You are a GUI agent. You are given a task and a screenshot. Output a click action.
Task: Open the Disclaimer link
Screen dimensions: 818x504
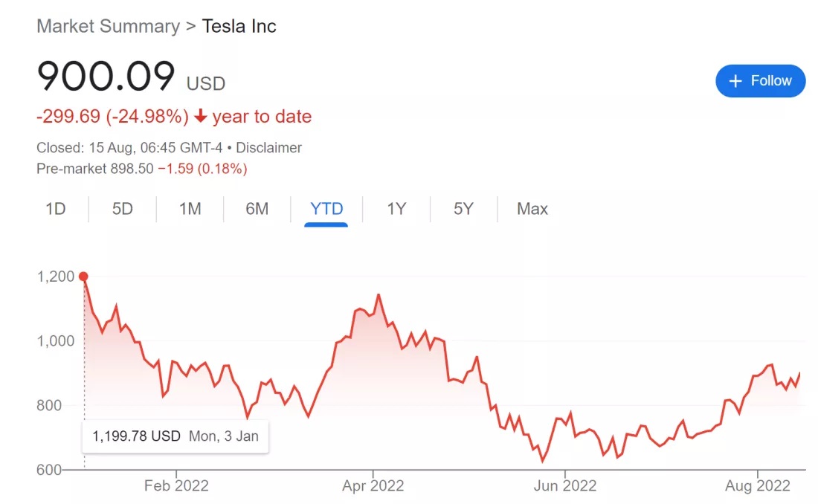click(268, 148)
